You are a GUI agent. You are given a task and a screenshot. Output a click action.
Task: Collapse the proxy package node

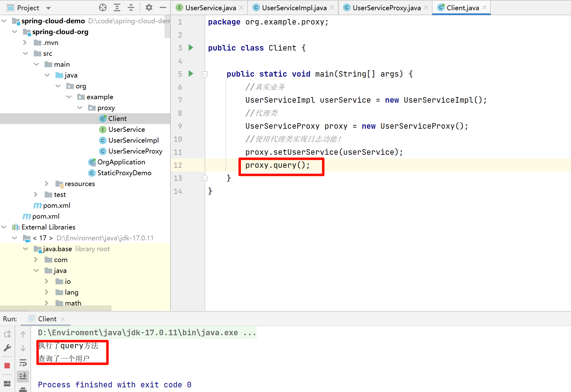80,108
